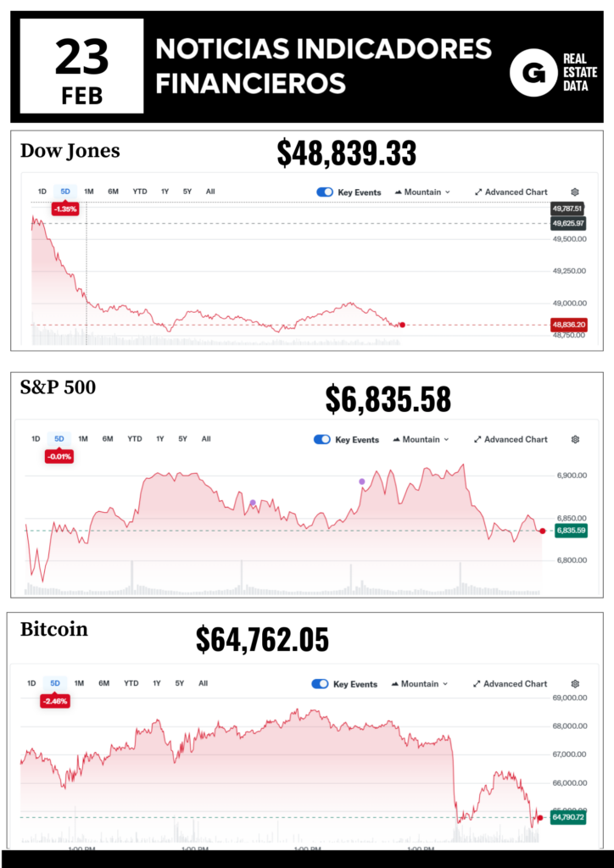The height and width of the screenshot is (868, 614).
Task: Select YTD range on S&P 500 chart
Action: tap(134, 439)
